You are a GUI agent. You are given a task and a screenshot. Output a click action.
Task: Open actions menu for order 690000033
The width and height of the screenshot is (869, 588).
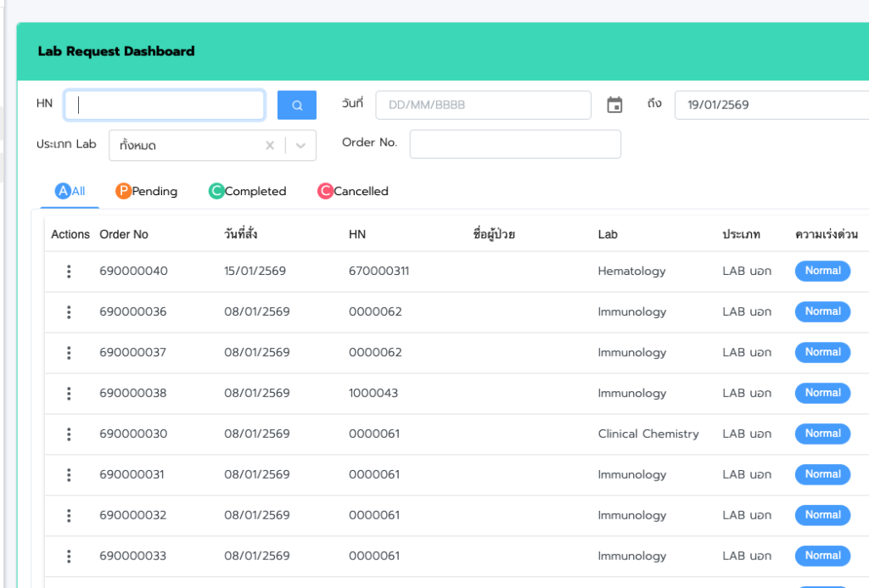(69, 557)
